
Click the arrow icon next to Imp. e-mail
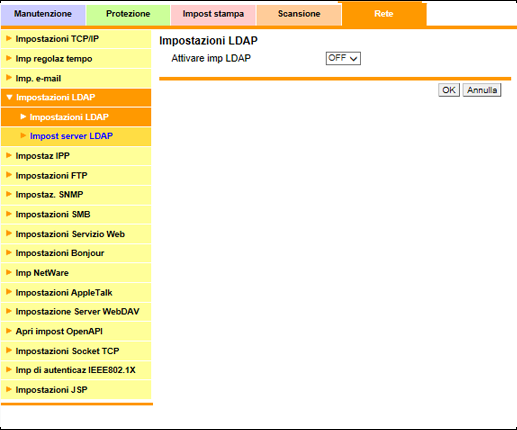point(9,78)
